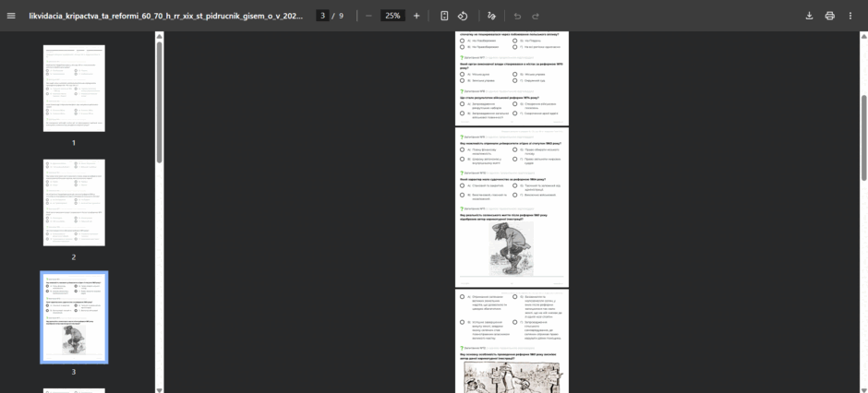Click the redo arrow in toolbar

(x=536, y=16)
